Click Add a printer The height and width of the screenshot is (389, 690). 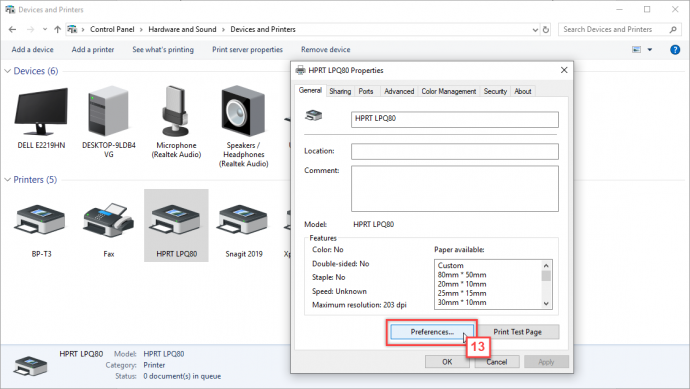(x=93, y=50)
